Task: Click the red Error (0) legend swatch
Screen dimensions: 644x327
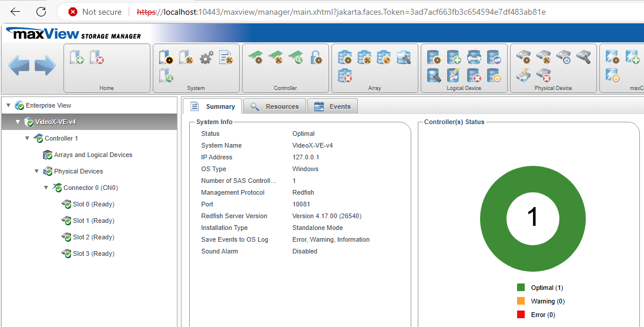Action: [x=521, y=315]
